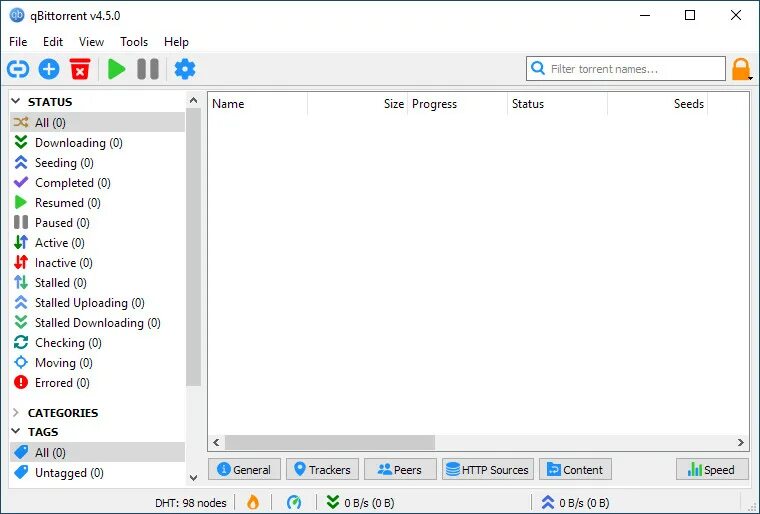Select the Completed (0) filter
Viewport: 760px width, 514px height.
(x=97, y=182)
